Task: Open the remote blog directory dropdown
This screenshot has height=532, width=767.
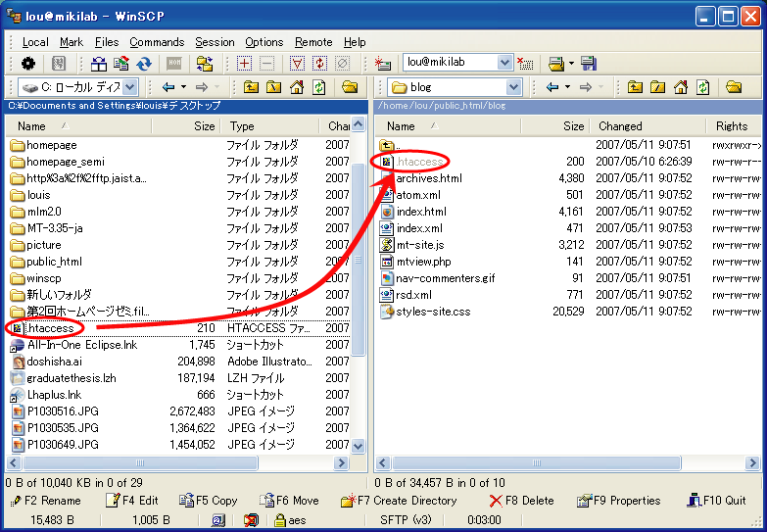Action: click(513, 87)
